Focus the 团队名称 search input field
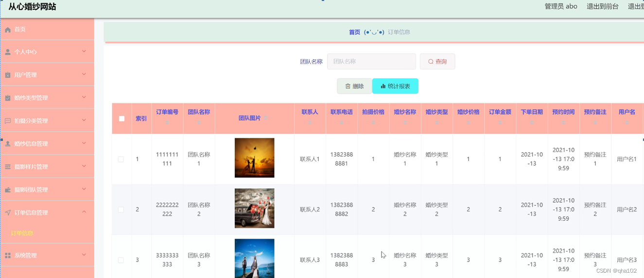The height and width of the screenshot is (278, 644). 371,62
